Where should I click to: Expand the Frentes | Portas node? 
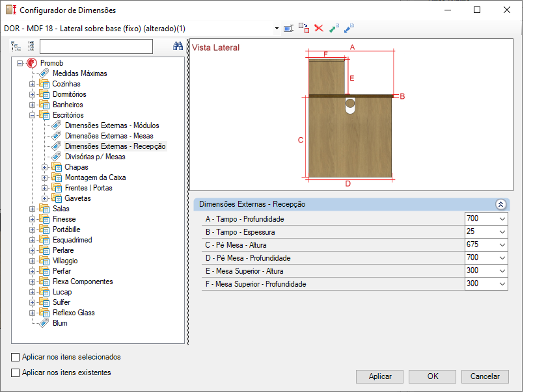tap(44, 188)
